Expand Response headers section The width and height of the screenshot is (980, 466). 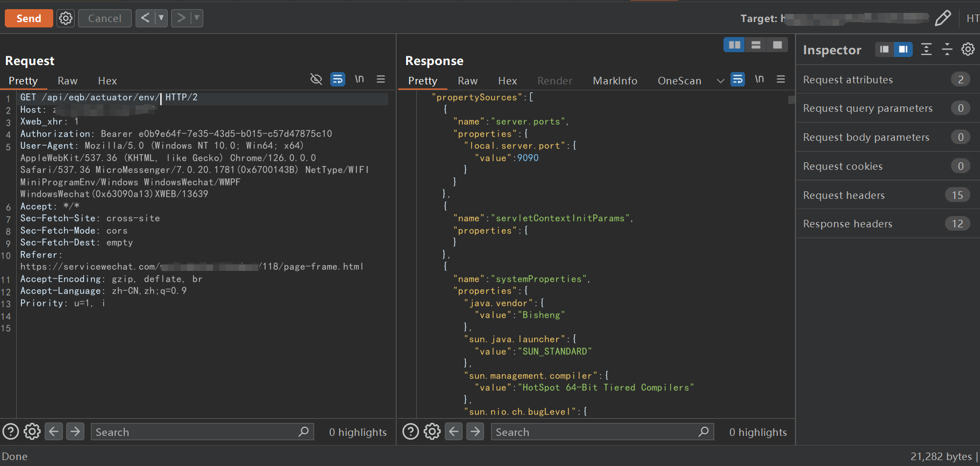click(887, 224)
